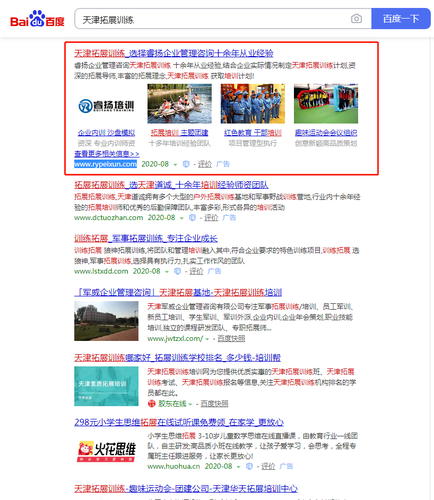Click 评价 on the dctuozhan.com result
The image size is (434, 500).
point(211,218)
